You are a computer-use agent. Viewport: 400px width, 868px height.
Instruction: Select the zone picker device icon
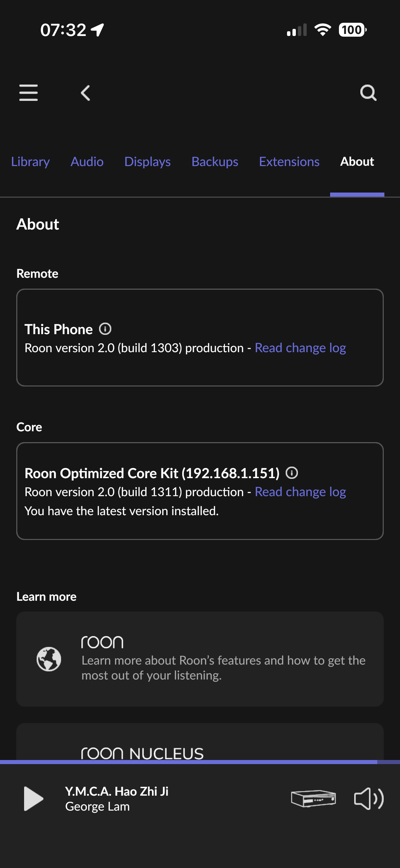pyautogui.click(x=313, y=799)
